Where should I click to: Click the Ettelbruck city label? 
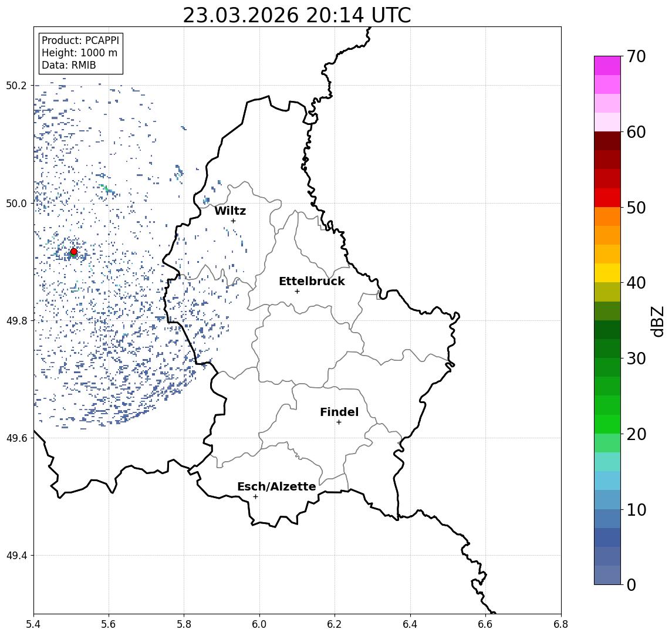[312, 281]
